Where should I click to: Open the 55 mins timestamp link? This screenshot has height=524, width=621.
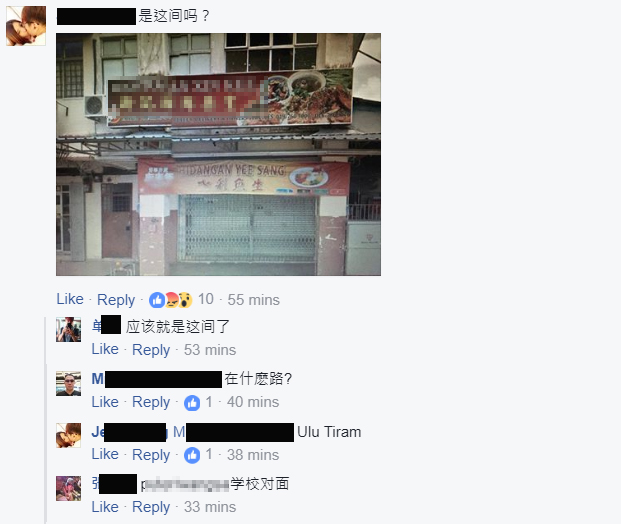tap(253, 300)
